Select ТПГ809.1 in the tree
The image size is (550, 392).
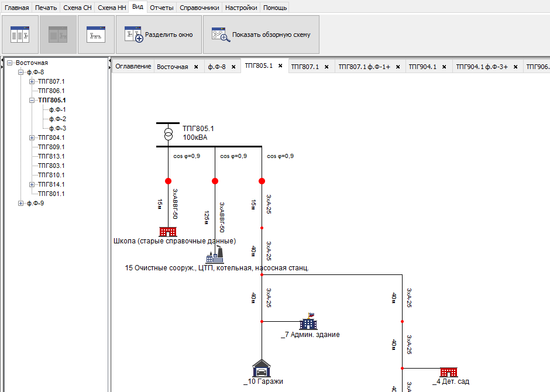(x=51, y=147)
